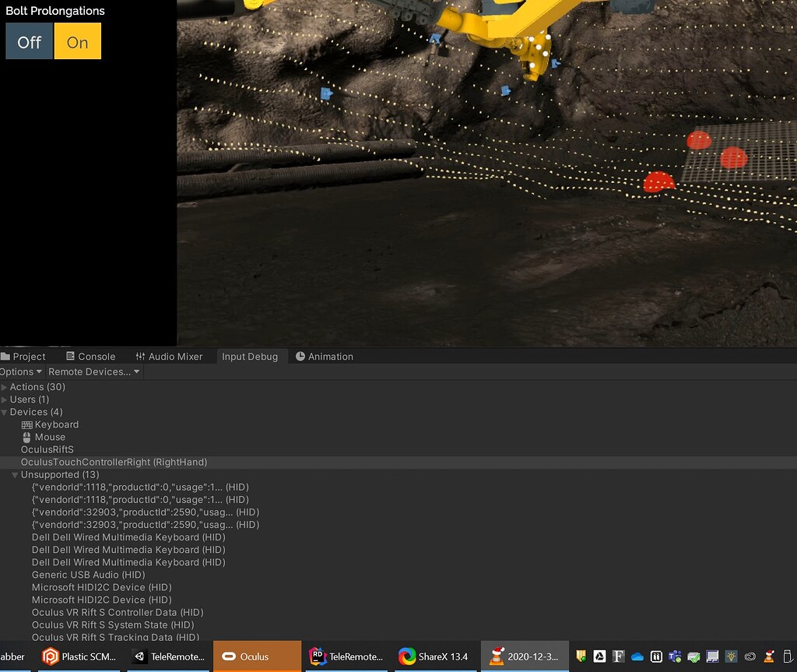Expand the Users (1) tree item

click(x=6, y=399)
